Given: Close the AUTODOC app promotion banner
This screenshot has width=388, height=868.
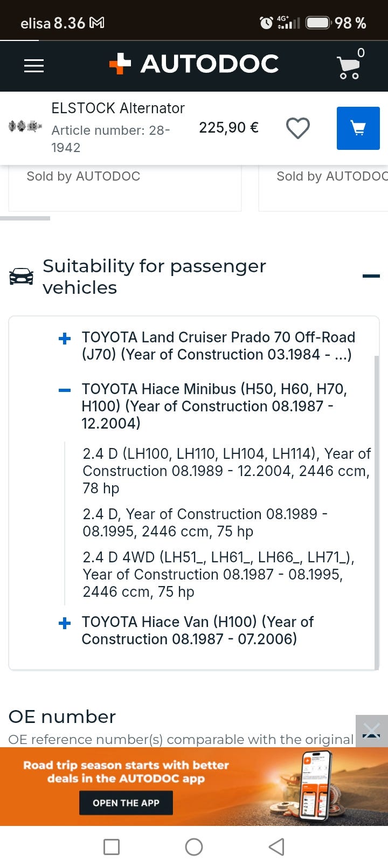Looking at the screenshot, I should [x=372, y=731].
